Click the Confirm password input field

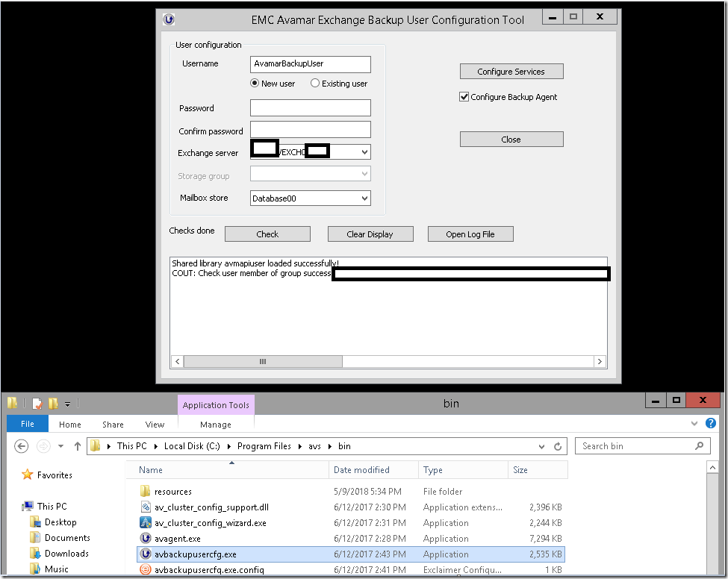coord(310,129)
